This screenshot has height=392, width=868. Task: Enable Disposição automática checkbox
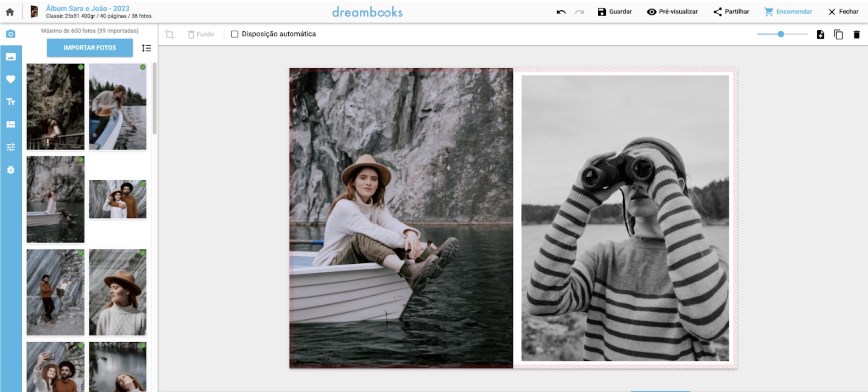[234, 34]
